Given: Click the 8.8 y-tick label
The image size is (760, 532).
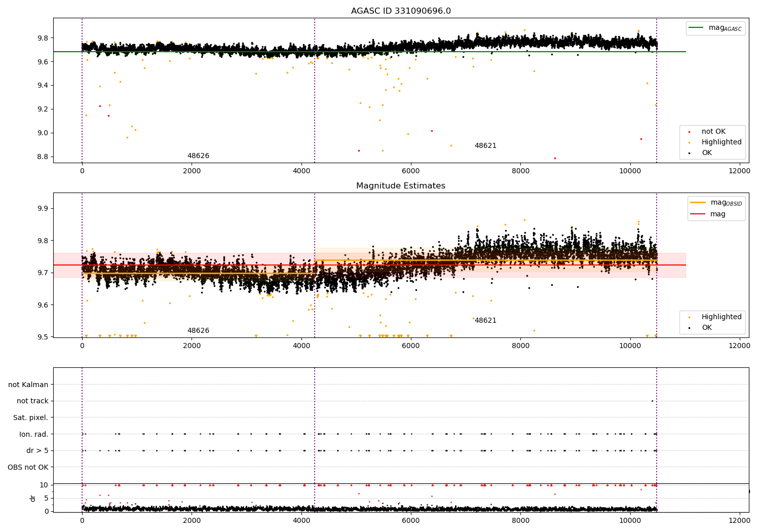Looking at the screenshot, I should point(43,157).
